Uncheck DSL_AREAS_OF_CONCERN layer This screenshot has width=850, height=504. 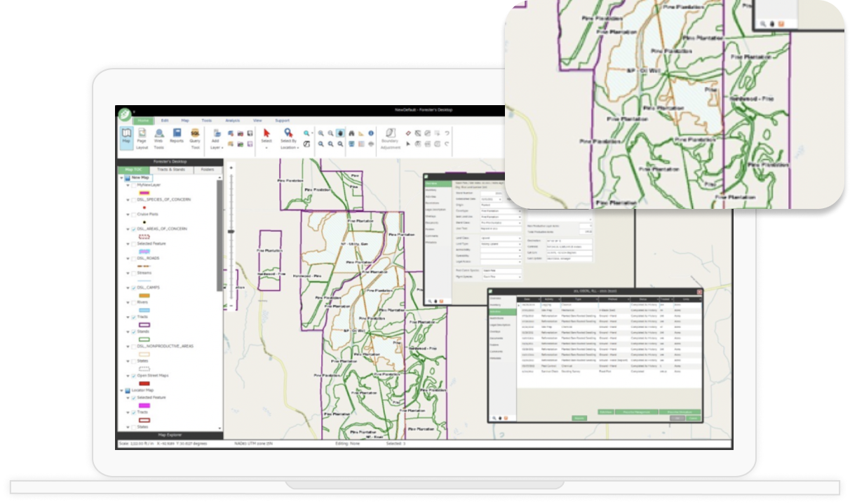point(133,229)
